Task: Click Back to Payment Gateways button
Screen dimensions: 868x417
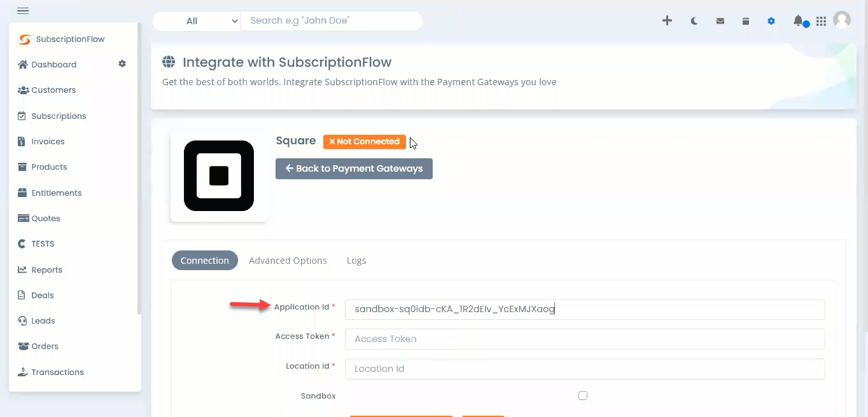Action: [354, 168]
